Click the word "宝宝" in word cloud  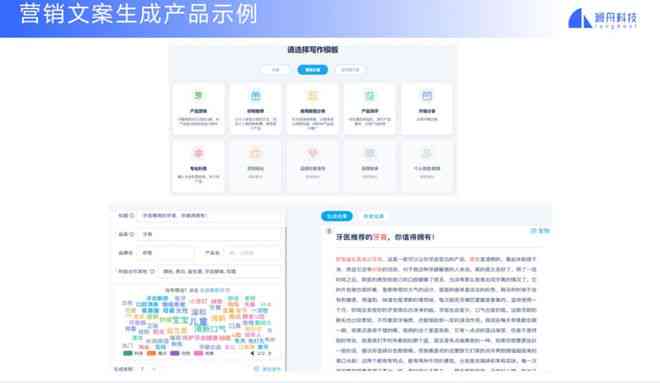pos(180,321)
